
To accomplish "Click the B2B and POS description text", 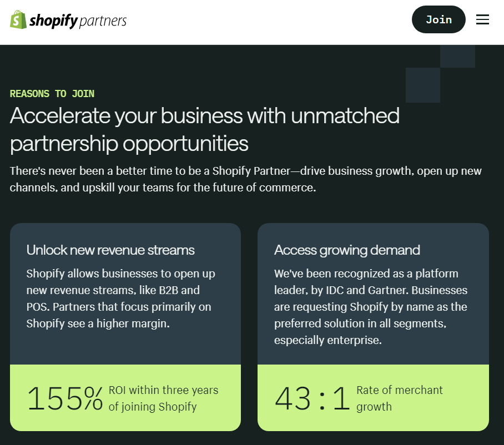I will tap(120, 298).
